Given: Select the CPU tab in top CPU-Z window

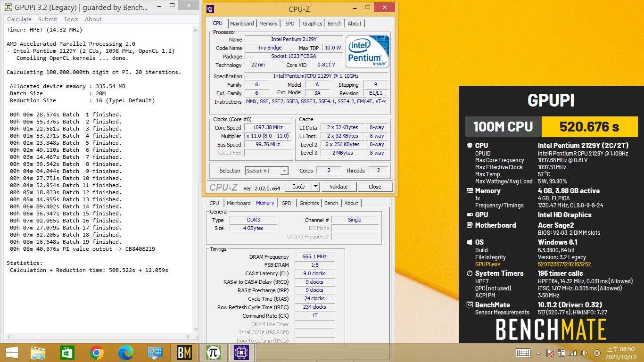Looking at the screenshot, I should [x=217, y=23].
